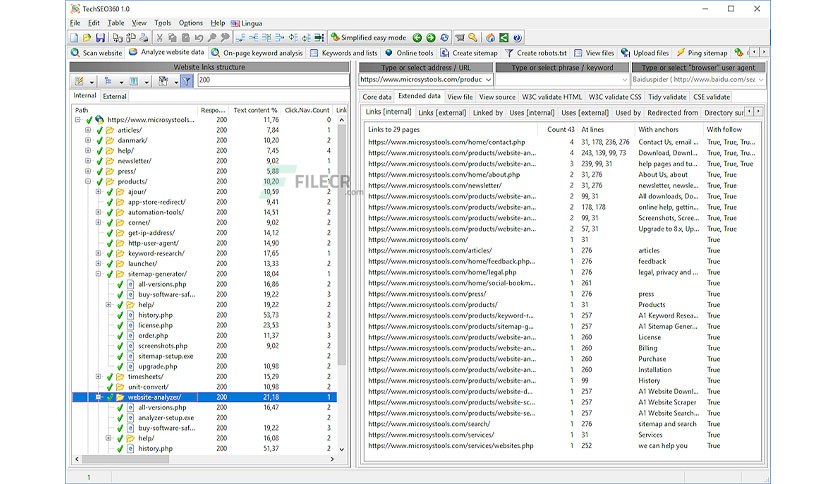
Task: Click the Text content % column header
Action: (x=255, y=110)
